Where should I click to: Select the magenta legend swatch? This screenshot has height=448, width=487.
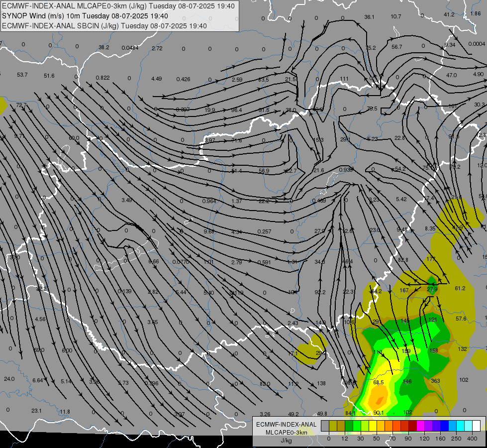pos(420,426)
